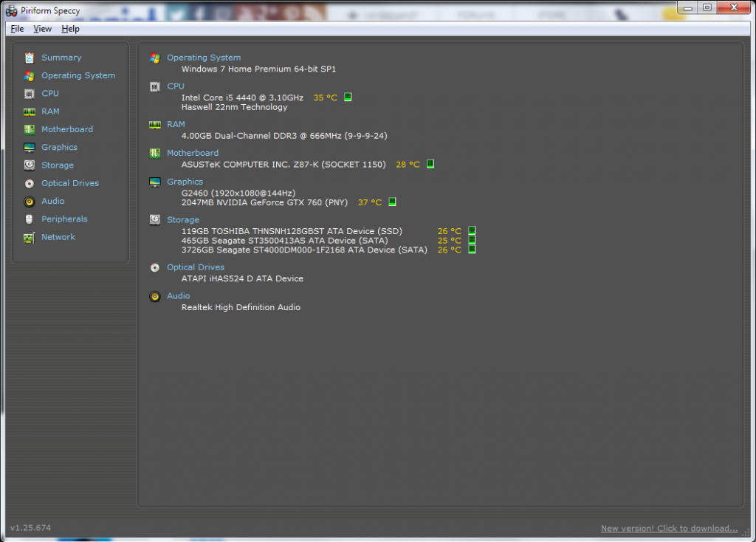Click the Graphics monitor icon in summary pane
This screenshot has height=542, width=756.
click(x=155, y=182)
